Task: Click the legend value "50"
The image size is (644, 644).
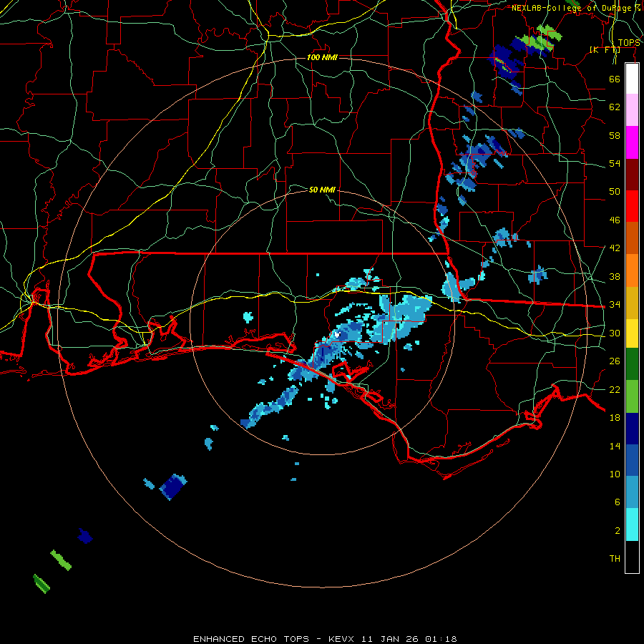Action: click(615, 192)
